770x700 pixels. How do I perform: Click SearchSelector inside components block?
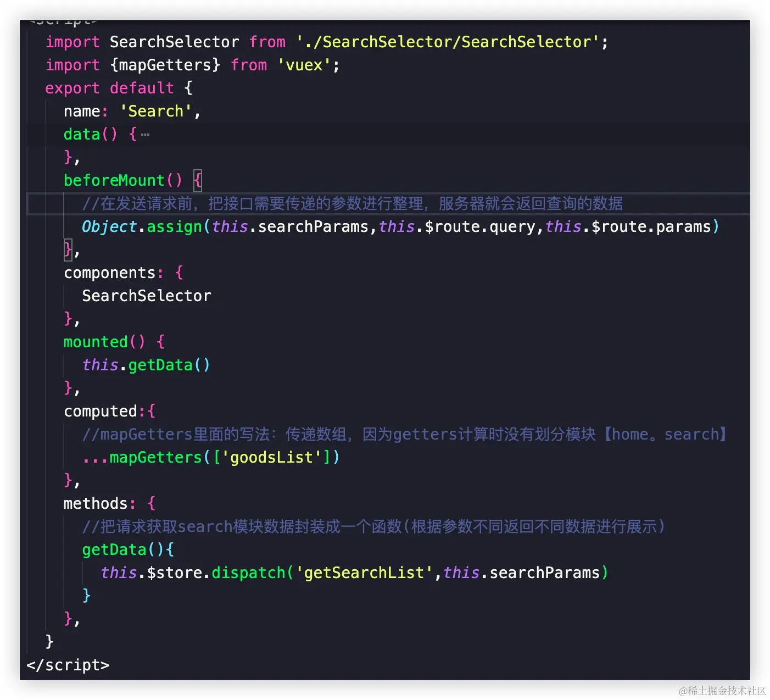(147, 296)
